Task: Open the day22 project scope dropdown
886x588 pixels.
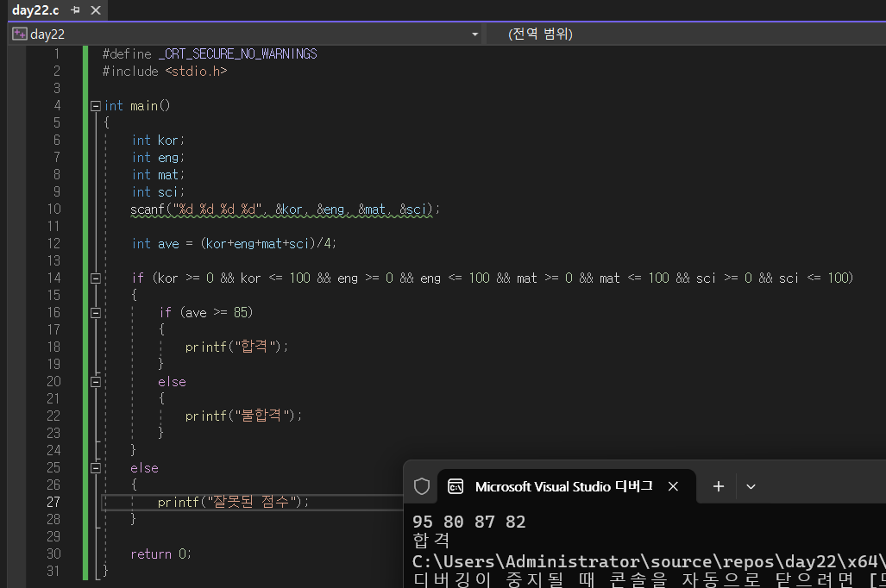Action: [474, 34]
